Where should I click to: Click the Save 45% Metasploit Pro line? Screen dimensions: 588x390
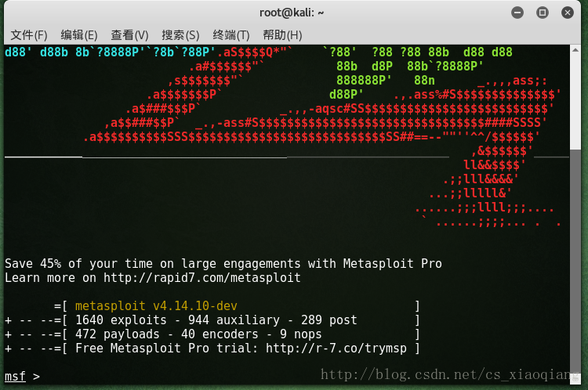click(223, 264)
